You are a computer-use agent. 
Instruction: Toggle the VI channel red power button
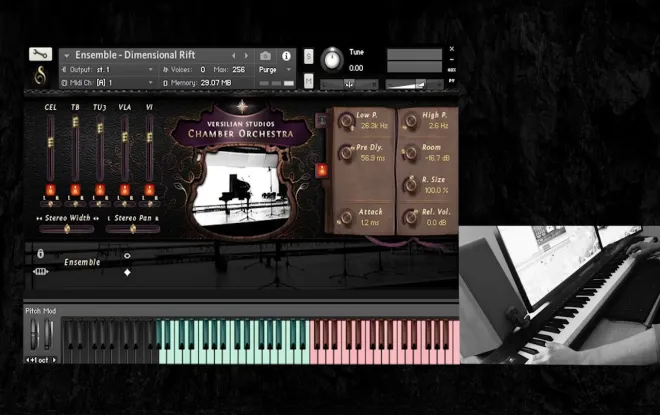[149, 190]
